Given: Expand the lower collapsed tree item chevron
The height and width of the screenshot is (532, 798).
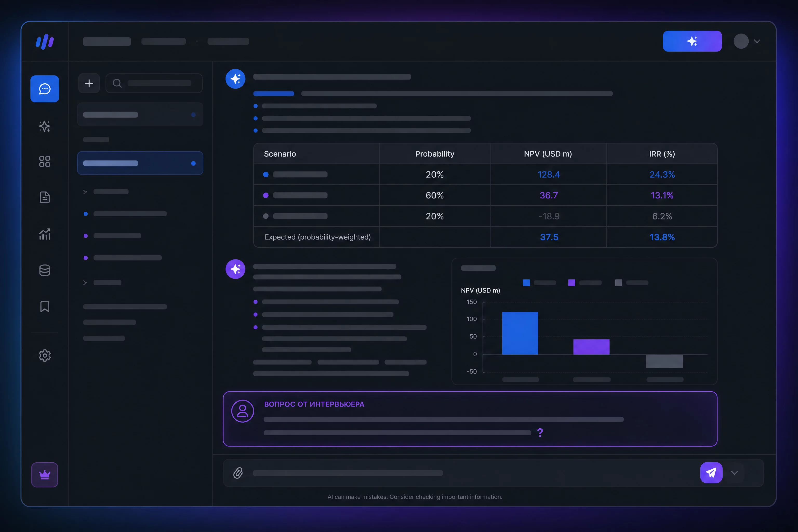Looking at the screenshot, I should tap(85, 283).
